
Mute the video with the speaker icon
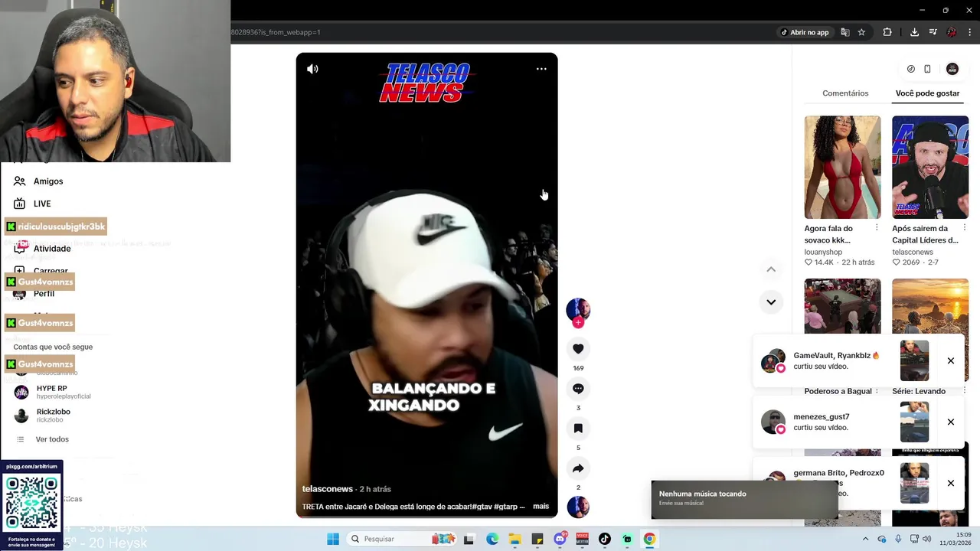312,69
